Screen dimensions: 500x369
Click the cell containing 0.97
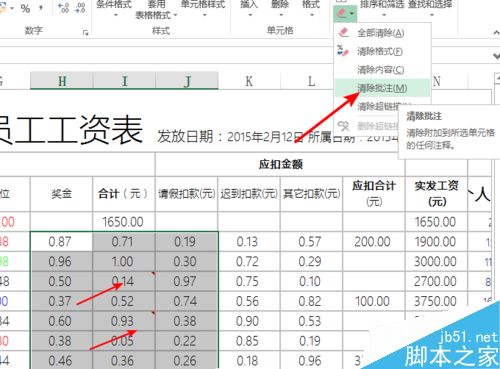coord(187,282)
